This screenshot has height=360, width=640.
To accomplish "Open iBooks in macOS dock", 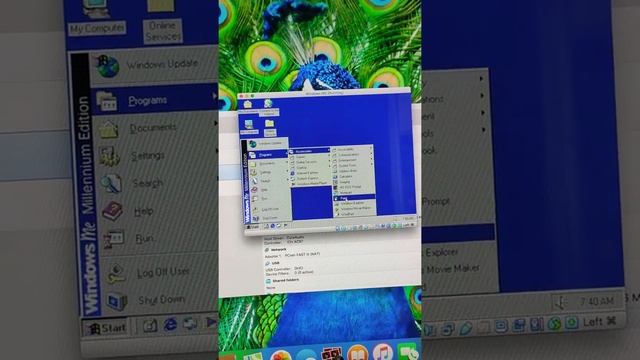I will (x=358, y=353).
